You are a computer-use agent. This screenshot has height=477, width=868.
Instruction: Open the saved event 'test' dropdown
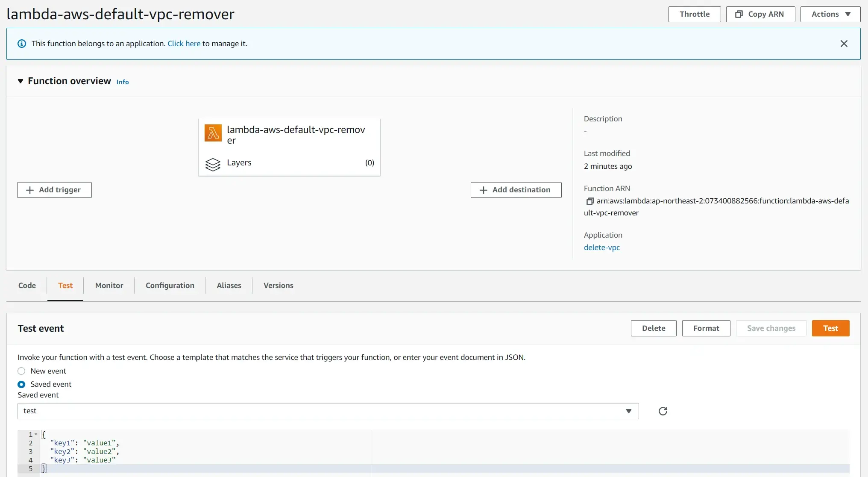coord(328,411)
